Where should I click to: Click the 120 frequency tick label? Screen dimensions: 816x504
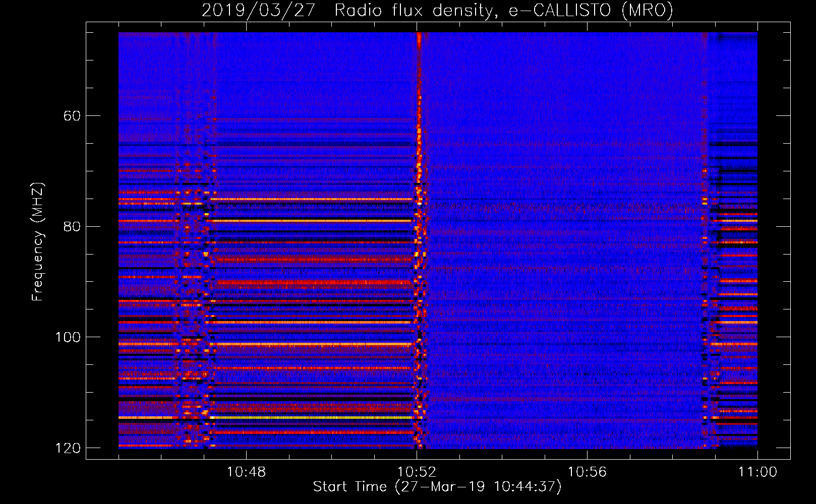(68, 448)
